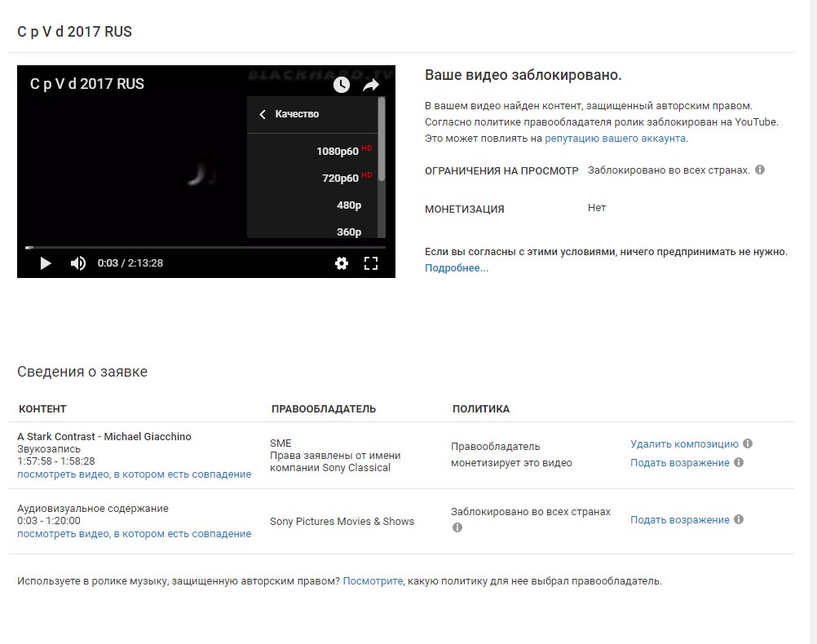
Task: Click the Share arrow icon
Action: 370,85
